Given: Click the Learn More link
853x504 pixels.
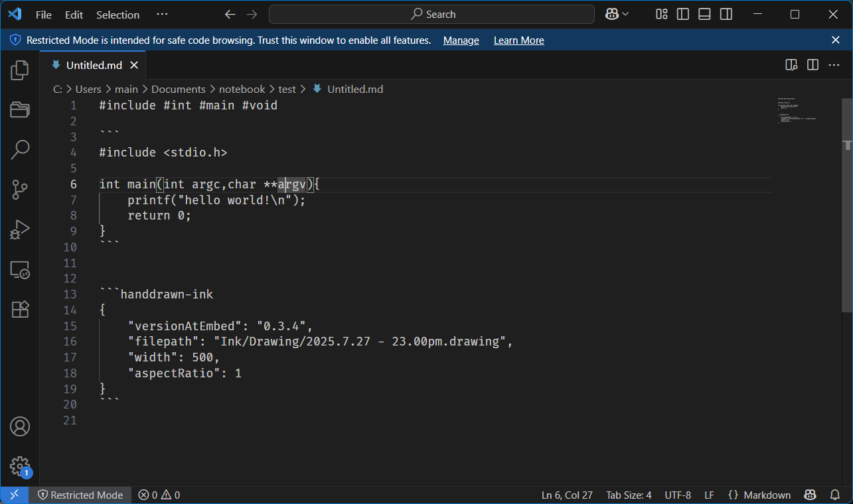Looking at the screenshot, I should (518, 40).
